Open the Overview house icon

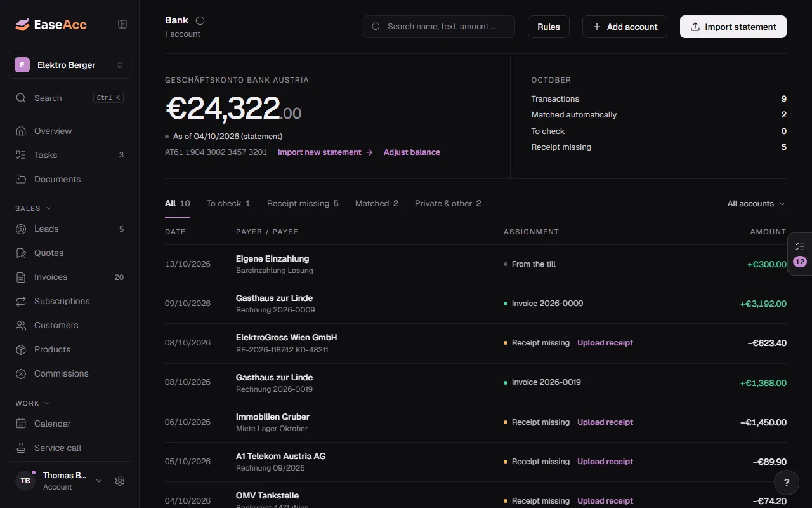21,131
